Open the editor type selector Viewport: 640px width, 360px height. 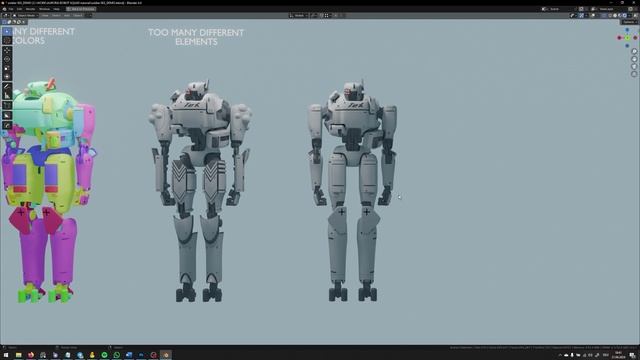point(6,16)
